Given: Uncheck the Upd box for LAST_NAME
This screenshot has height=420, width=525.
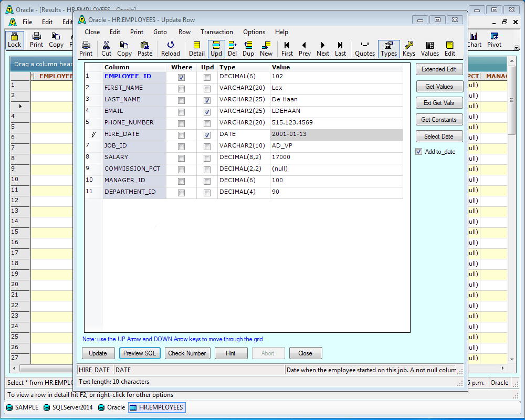Looking at the screenshot, I should pos(207,100).
